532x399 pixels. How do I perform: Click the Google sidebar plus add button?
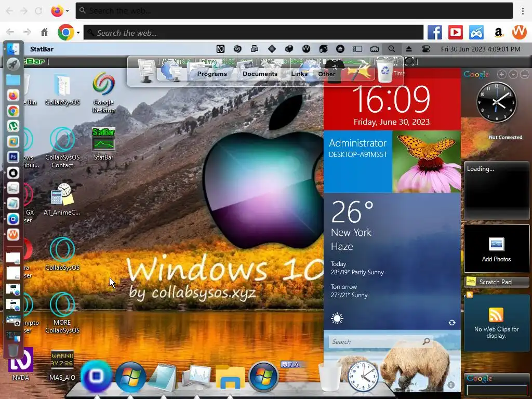[x=502, y=74]
